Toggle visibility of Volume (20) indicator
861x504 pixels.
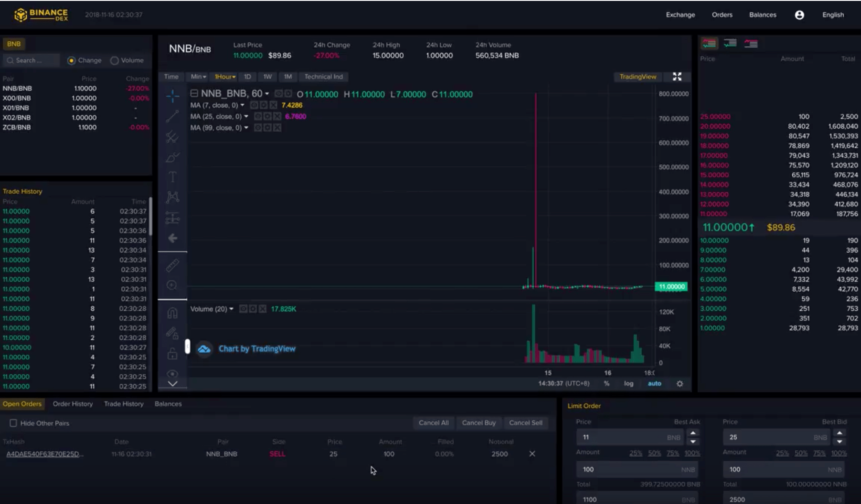click(x=243, y=309)
